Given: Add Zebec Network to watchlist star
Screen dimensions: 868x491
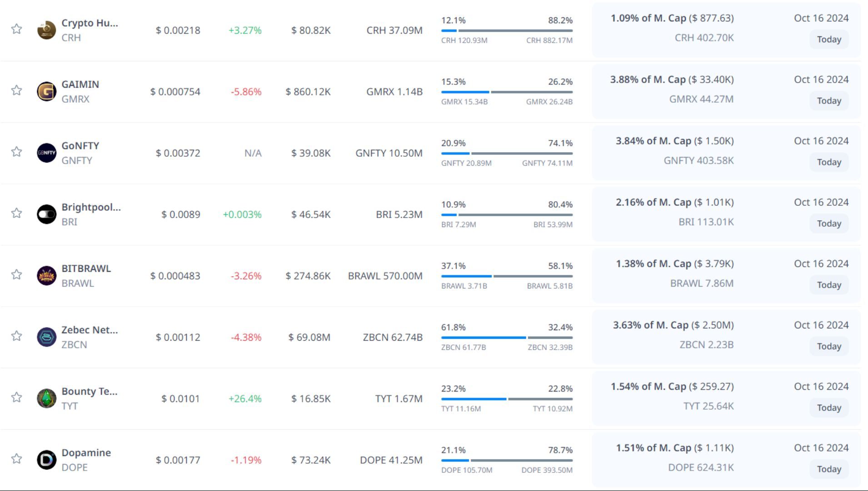Looking at the screenshot, I should coord(17,336).
